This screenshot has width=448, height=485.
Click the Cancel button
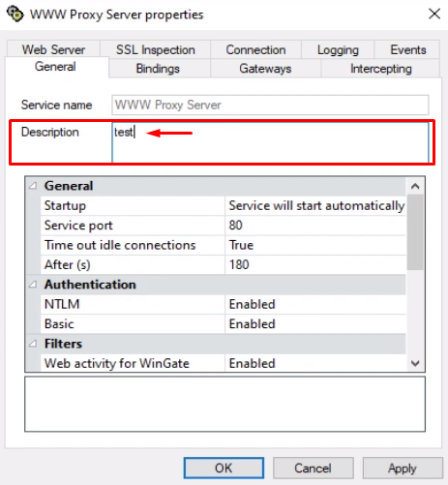pos(313,468)
